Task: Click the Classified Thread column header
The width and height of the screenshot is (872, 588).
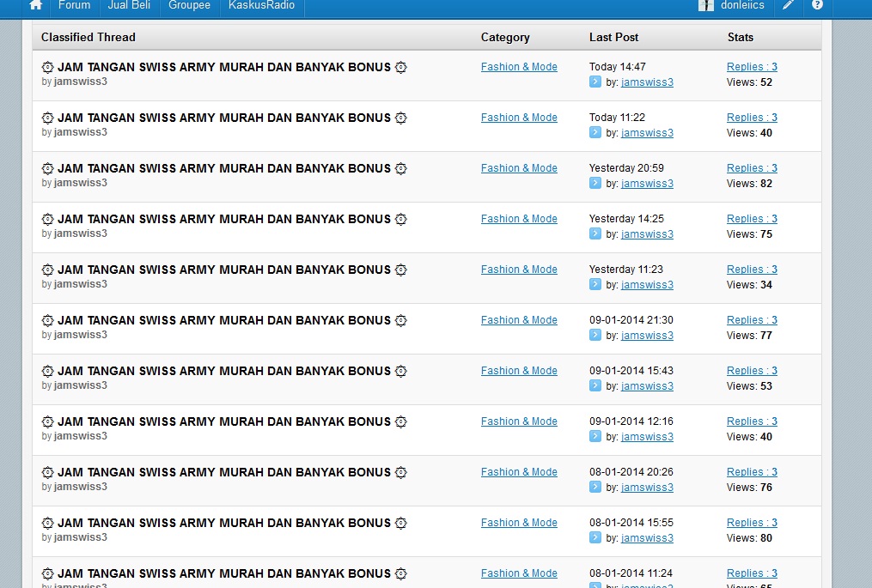Action: click(x=88, y=37)
